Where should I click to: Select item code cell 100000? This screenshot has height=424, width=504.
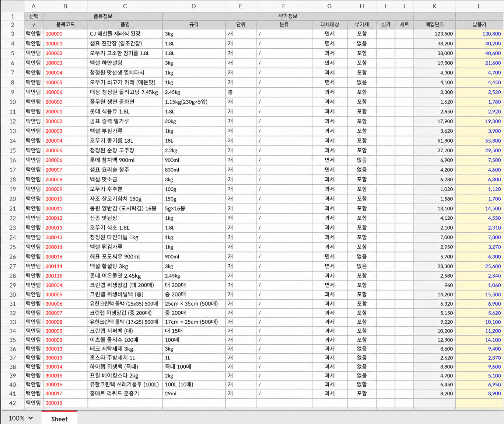point(66,34)
